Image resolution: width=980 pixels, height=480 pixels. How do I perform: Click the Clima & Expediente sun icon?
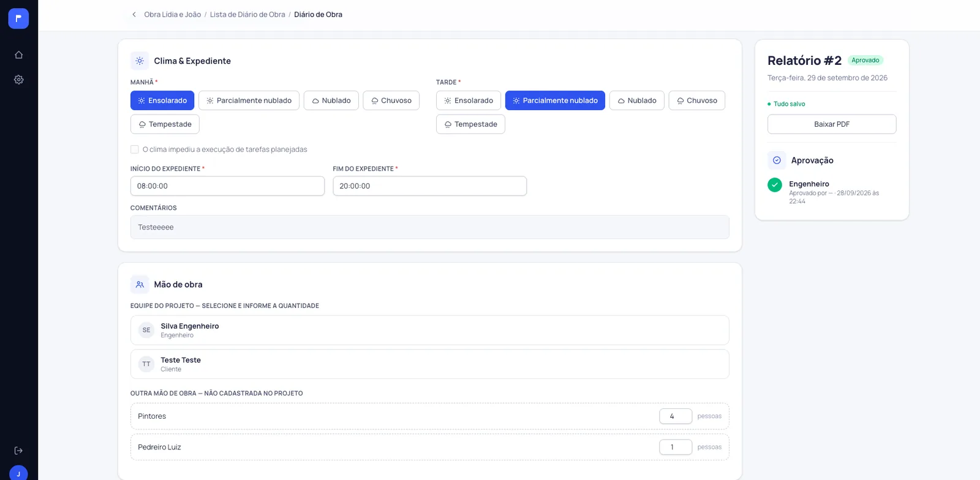click(x=140, y=61)
